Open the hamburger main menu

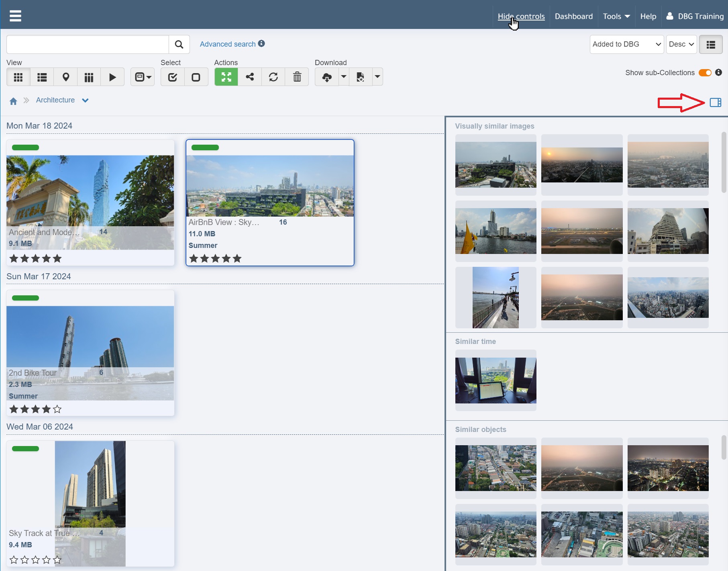(15, 16)
